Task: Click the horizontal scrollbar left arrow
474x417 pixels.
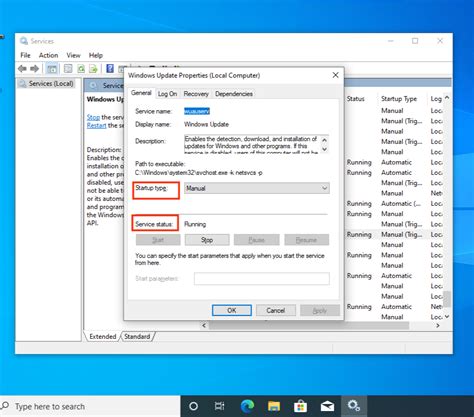Action: click(204, 326)
